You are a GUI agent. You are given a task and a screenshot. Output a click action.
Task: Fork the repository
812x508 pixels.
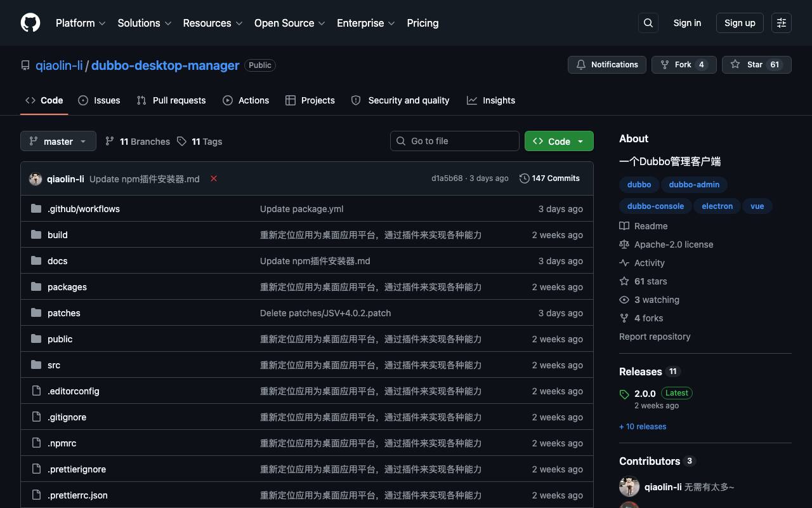tap(684, 65)
